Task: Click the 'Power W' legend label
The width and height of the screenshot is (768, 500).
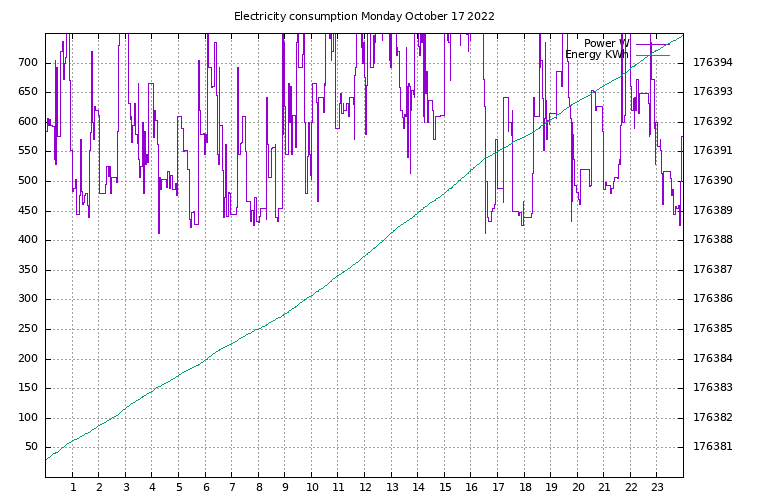Action: coord(606,44)
